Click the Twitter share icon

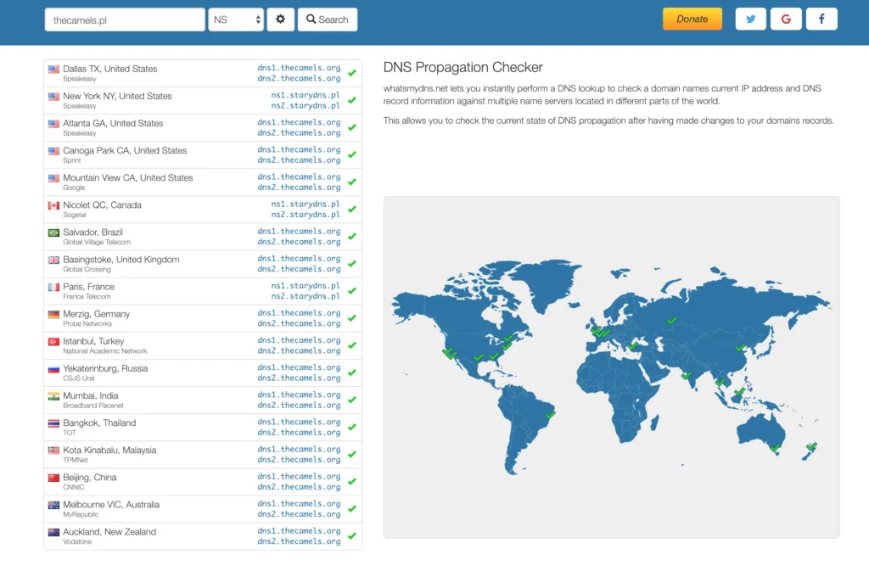750,18
